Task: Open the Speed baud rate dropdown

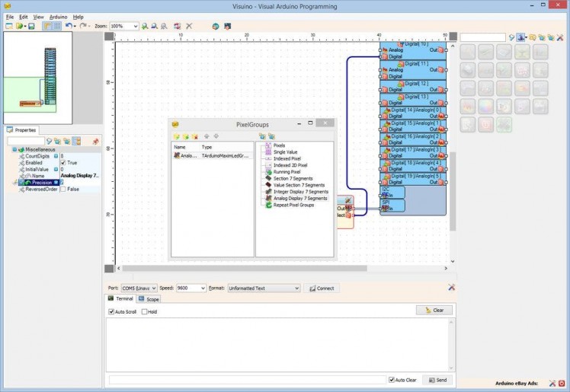Action: (202, 288)
